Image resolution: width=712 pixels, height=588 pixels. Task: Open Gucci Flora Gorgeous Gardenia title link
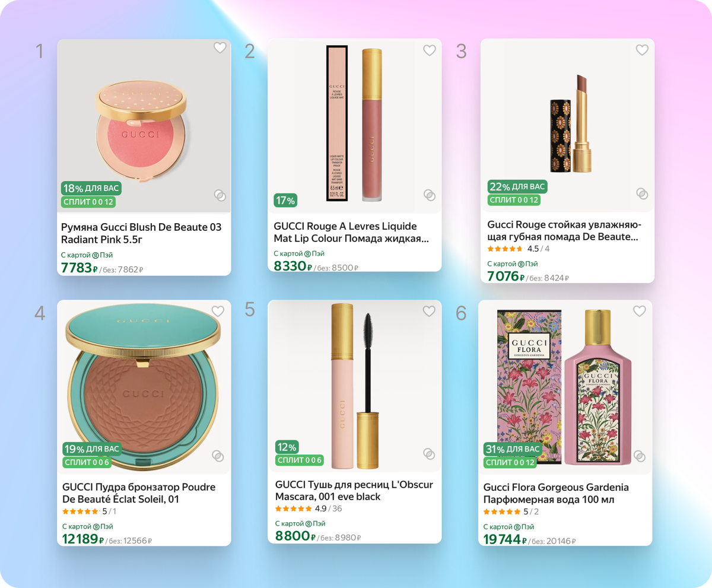point(556,493)
